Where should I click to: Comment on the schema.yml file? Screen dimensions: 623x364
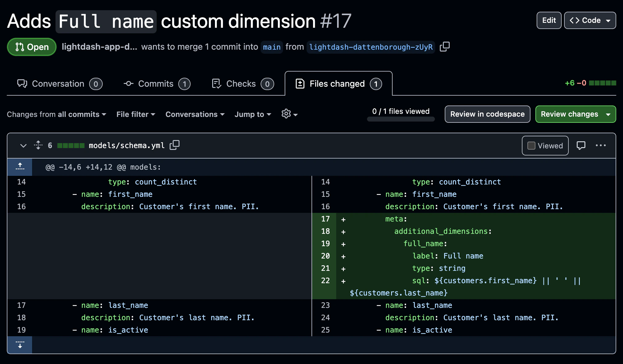coord(581,145)
